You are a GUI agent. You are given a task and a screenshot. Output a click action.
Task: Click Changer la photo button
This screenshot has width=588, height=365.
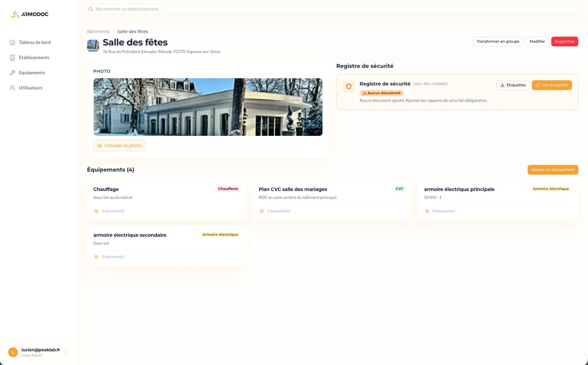(x=119, y=146)
